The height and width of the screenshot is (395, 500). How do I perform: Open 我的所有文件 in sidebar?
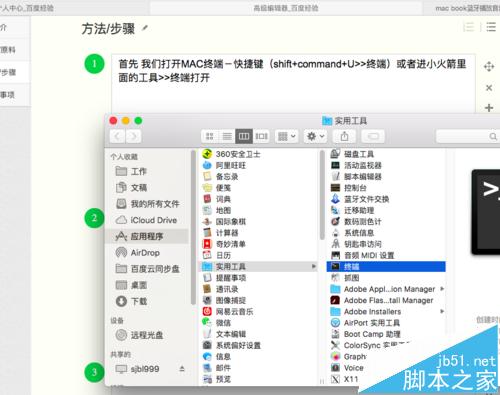(148, 204)
